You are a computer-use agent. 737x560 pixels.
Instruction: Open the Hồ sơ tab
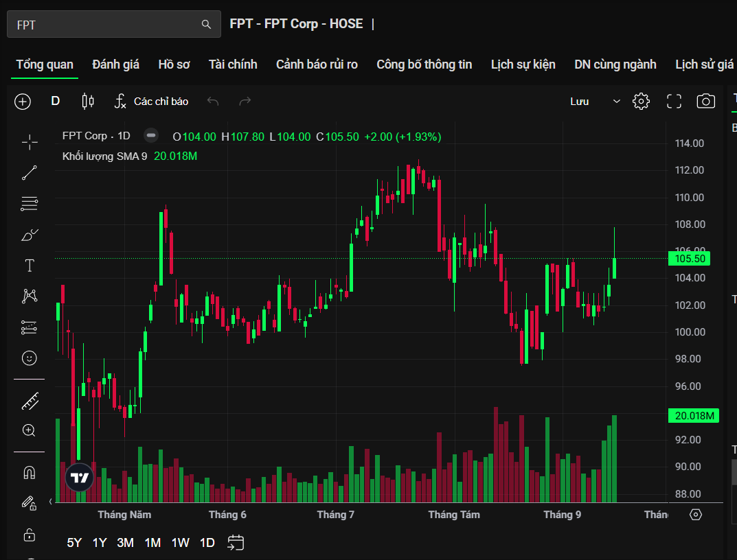[174, 65]
